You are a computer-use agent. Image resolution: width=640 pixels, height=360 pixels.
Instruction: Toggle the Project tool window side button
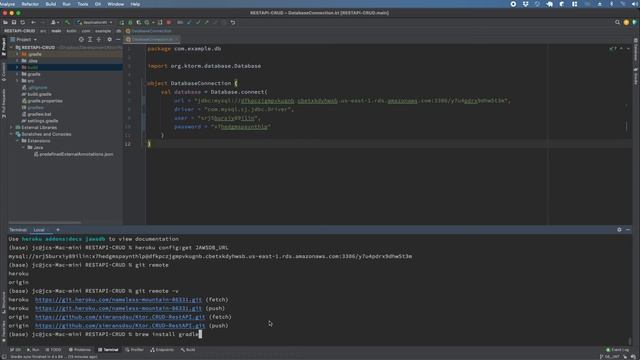tap(4, 47)
